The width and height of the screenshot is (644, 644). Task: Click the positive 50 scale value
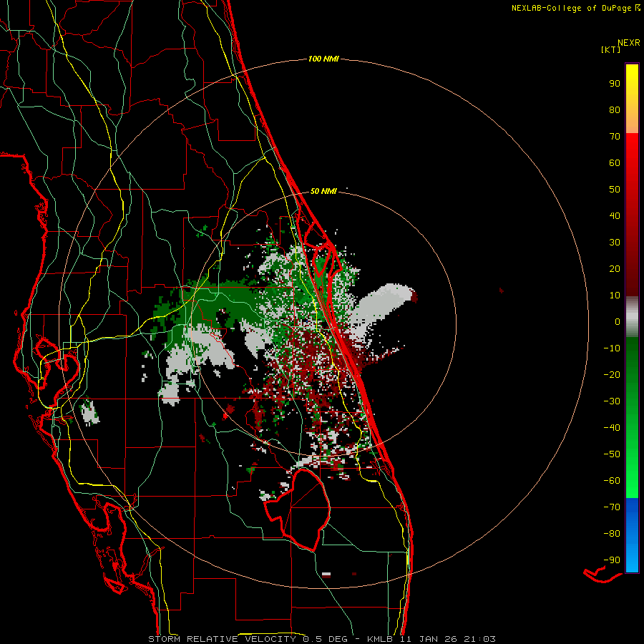point(615,190)
